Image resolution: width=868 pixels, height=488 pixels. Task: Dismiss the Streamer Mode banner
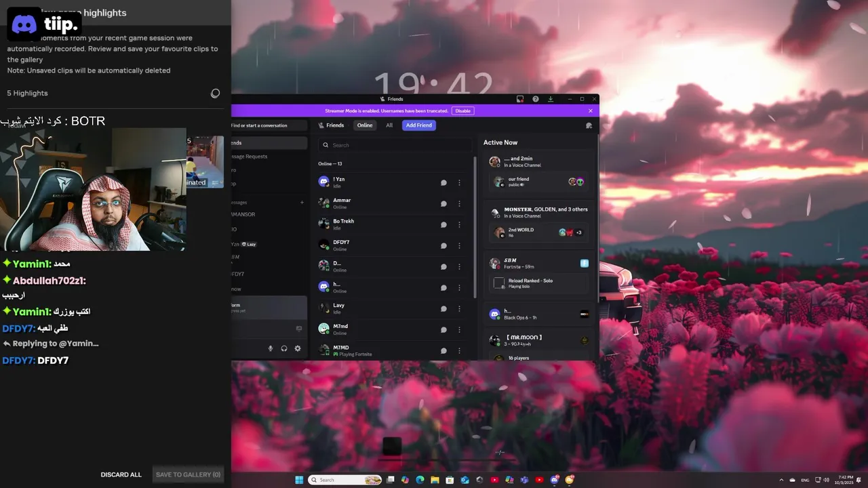pos(591,110)
